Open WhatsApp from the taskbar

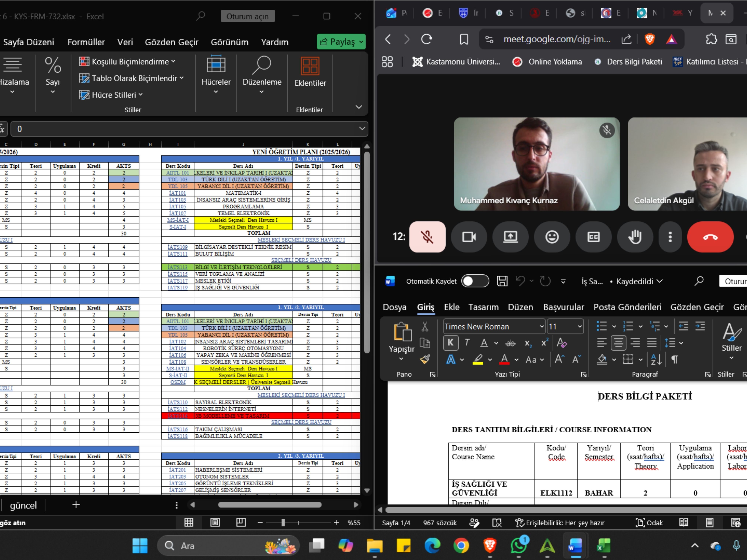[518, 546]
